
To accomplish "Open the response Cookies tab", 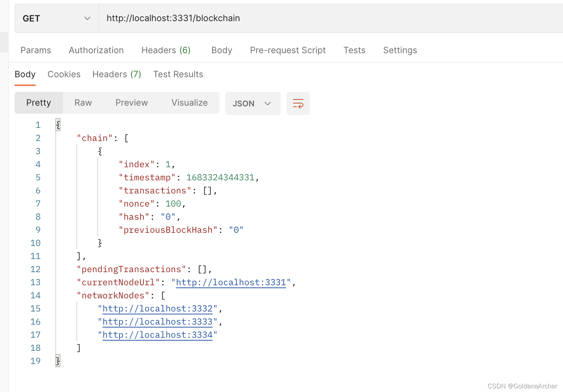I will tap(64, 74).
